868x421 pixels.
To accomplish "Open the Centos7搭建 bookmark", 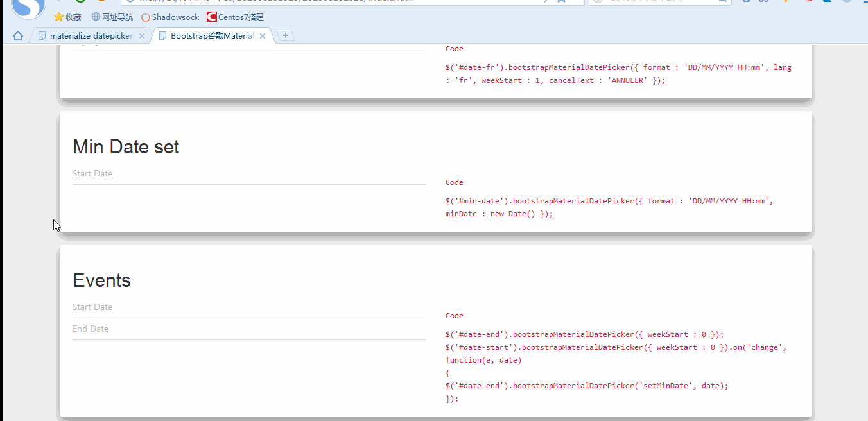I will pos(235,17).
